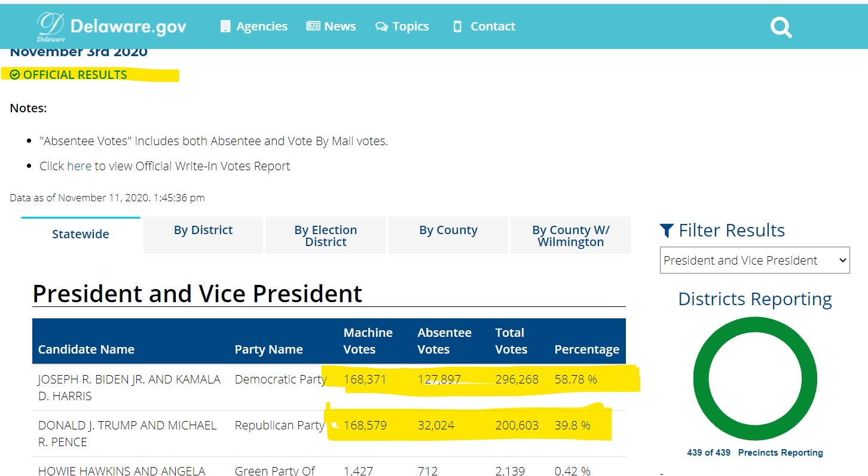Click the Delaware.gov logo
The width and height of the screenshot is (868, 476).
111,27
